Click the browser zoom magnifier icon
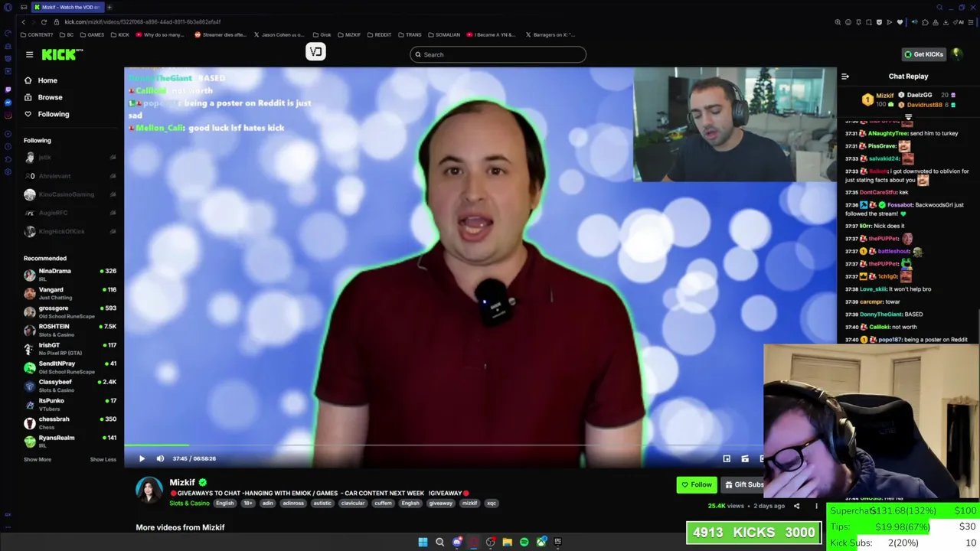The image size is (980, 551). point(838,22)
